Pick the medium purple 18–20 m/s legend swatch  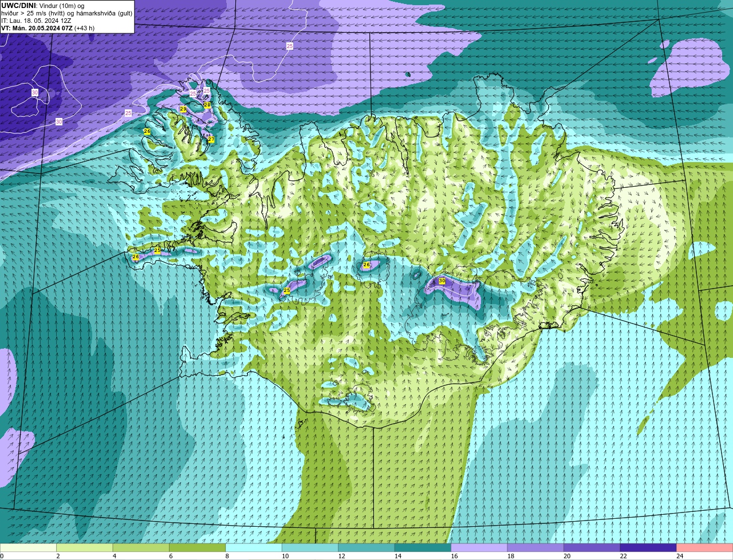(x=535, y=548)
